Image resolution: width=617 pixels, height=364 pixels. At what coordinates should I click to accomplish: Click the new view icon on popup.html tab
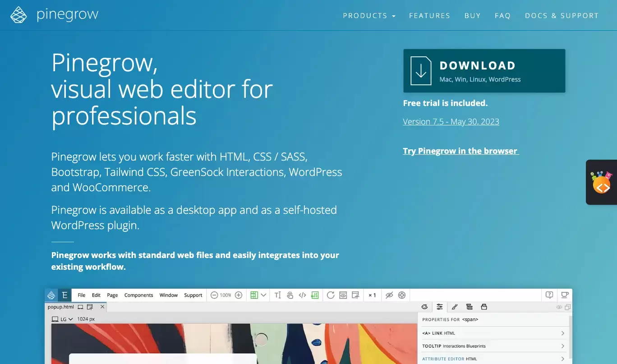tap(90, 307)
